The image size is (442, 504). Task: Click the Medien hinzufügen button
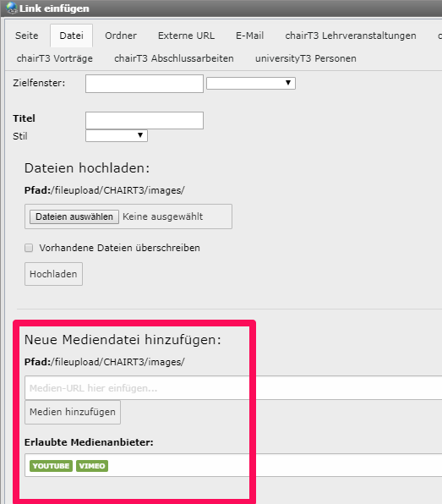pos(73,412)
